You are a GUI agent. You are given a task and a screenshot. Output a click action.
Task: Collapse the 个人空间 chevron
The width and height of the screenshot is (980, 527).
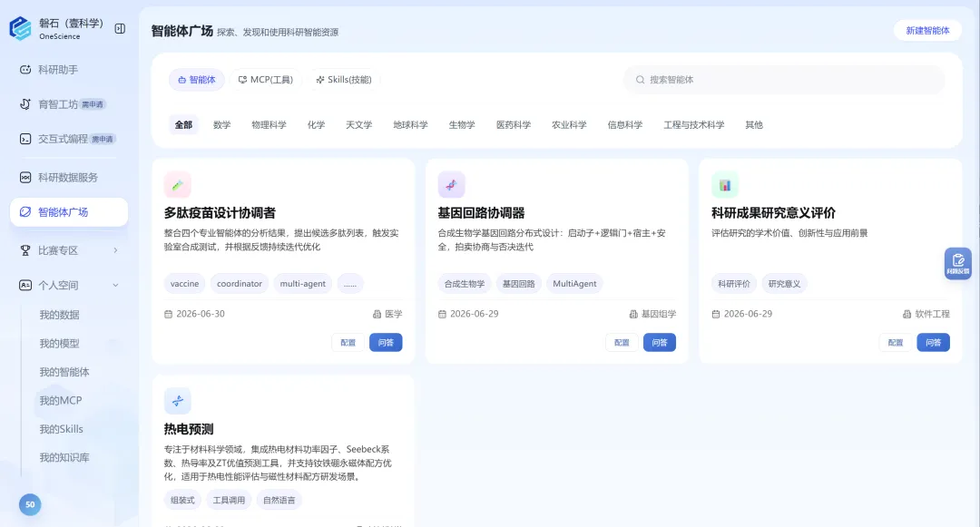pyautogui.click(x=115, y=286)
